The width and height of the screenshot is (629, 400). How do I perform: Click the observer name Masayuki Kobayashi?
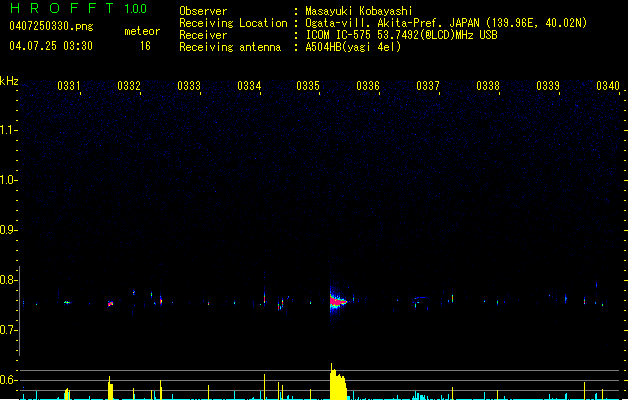point(359,11)
